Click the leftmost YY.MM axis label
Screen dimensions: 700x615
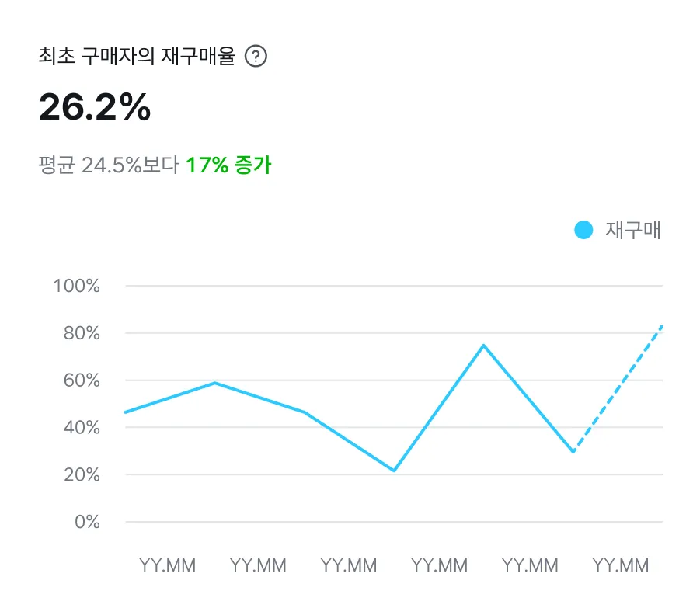tap(168, 565)
